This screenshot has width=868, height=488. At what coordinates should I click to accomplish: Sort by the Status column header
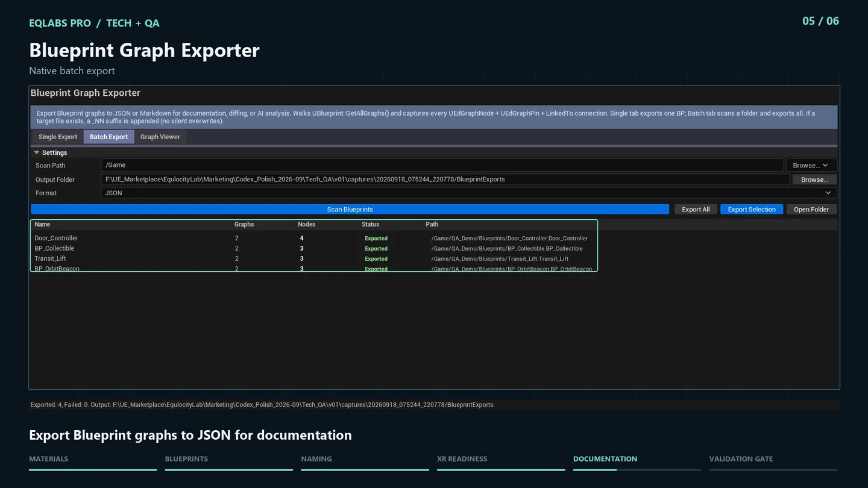[371, 224]
